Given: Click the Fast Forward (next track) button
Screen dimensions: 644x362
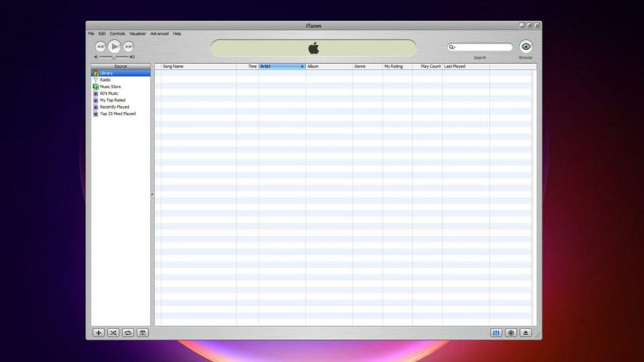Looking at the screenshot, I should pyautogui.click(x=128, y=47).
